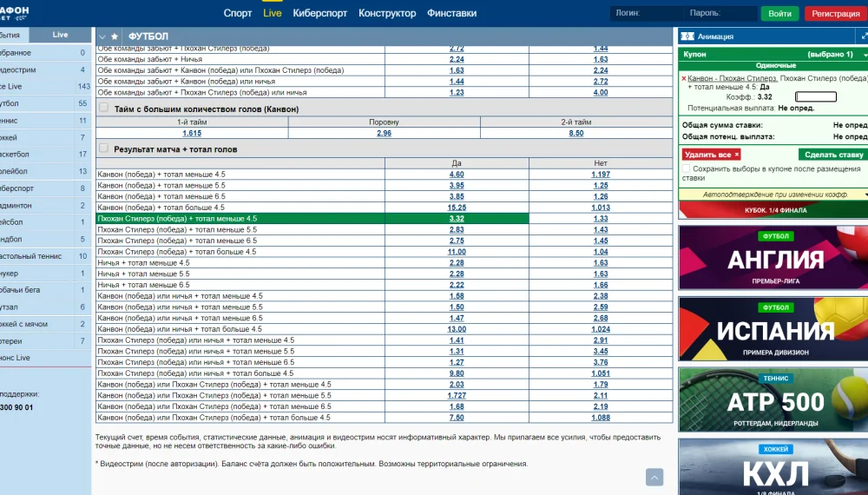
Task: Collapse the ФУТБОЛ section chevron
Action: pyautogui.click(x=102, y=36)
